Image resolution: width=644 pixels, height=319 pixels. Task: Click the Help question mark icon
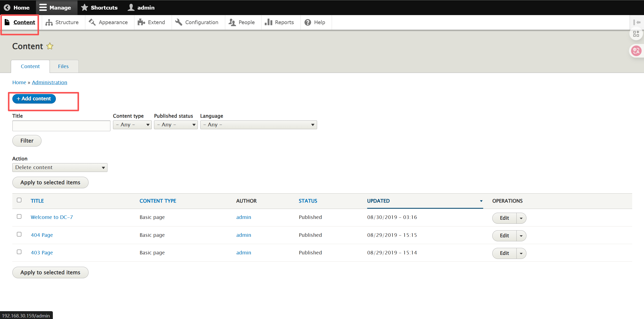point(308,22)
